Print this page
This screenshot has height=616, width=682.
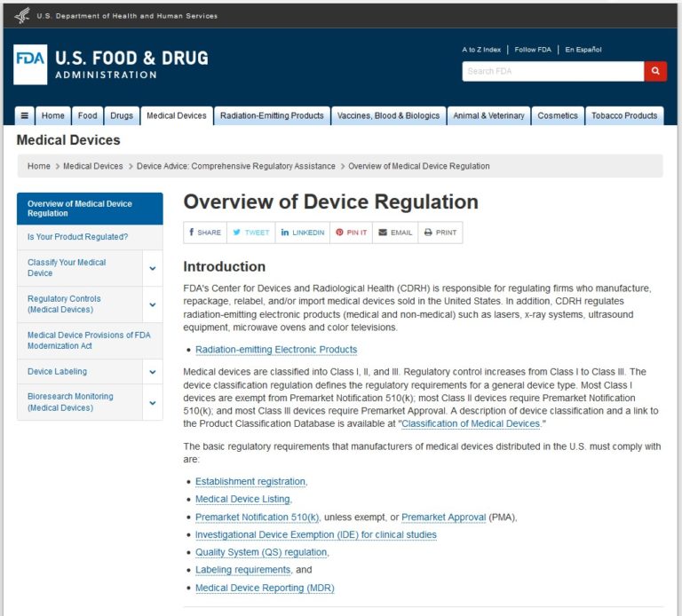point(440,233)
